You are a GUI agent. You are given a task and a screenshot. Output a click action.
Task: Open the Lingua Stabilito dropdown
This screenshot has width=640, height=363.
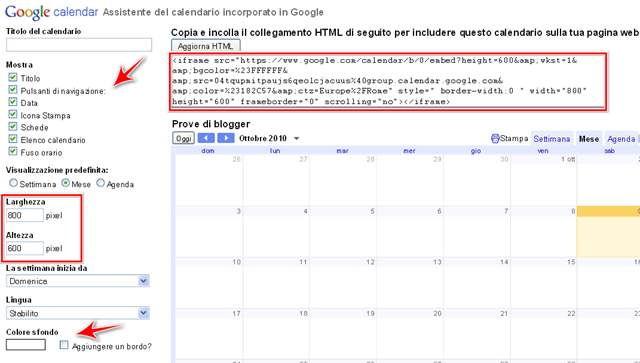click(x=78, y=313)
